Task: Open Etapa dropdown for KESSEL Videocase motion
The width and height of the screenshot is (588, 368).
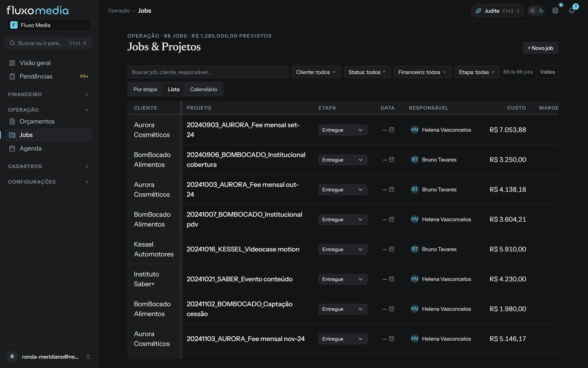Action: [x=343, y=249]
